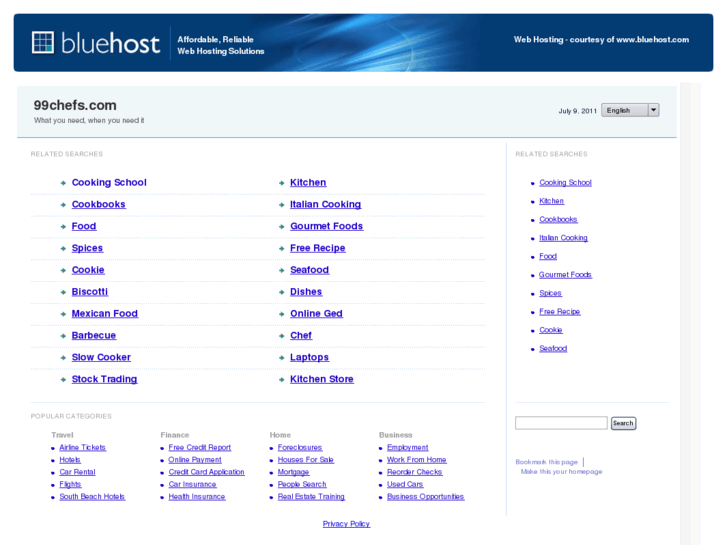Open the bold Cookbooks link
Viewport: 727px width, 545px height.
(x=98, y=205)
